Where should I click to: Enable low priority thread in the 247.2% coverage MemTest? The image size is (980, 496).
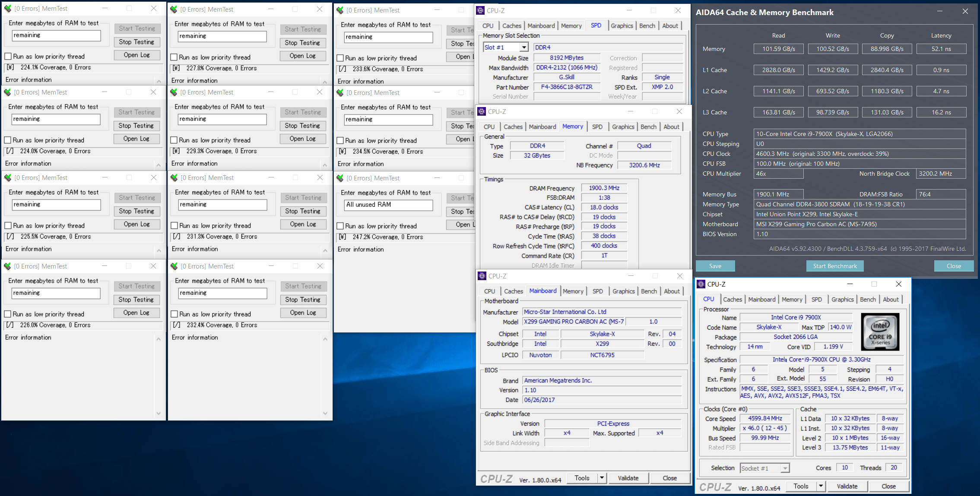click(x=340, y=226)
